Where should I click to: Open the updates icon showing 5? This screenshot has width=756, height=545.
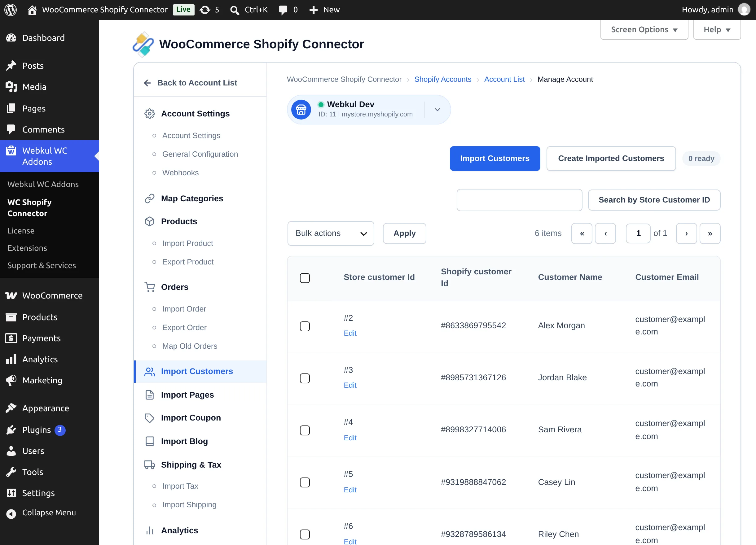click(x=205, y=10)
